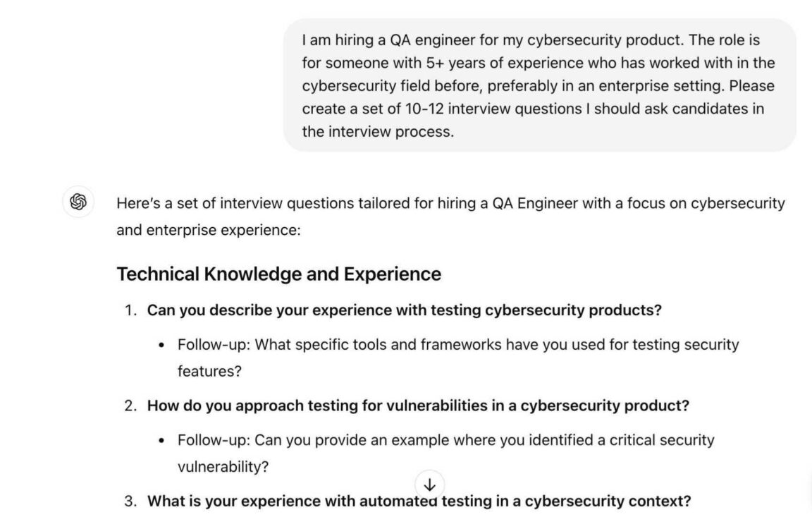Click the downward arrow inside the circle
Image resolution: width=812 pixels, height=517 pixels.
tap(430, 485)
